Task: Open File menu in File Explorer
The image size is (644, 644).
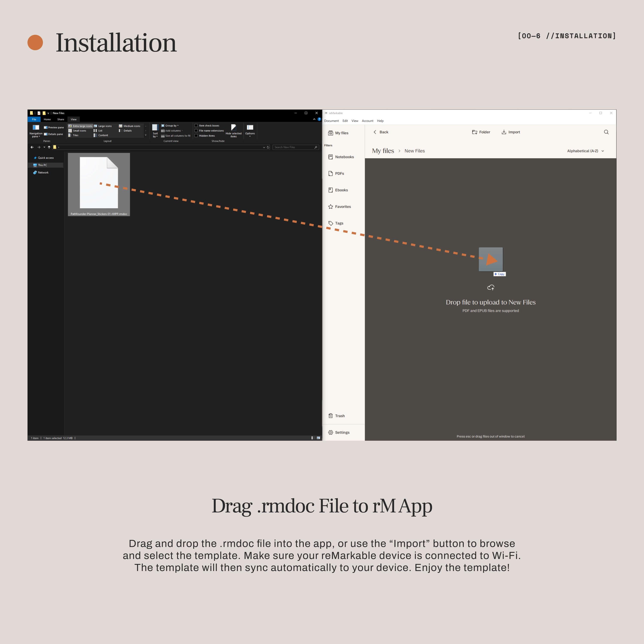Action: click(x=34, y=119)
